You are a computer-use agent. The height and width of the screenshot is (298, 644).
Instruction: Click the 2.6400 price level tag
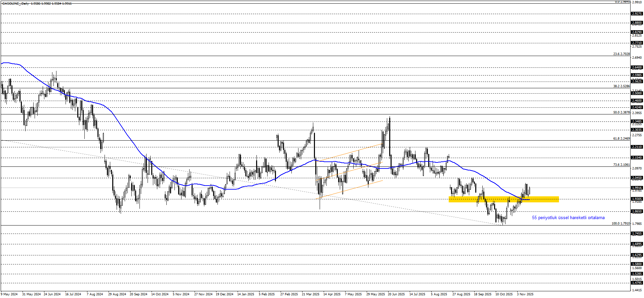[637, 67]
